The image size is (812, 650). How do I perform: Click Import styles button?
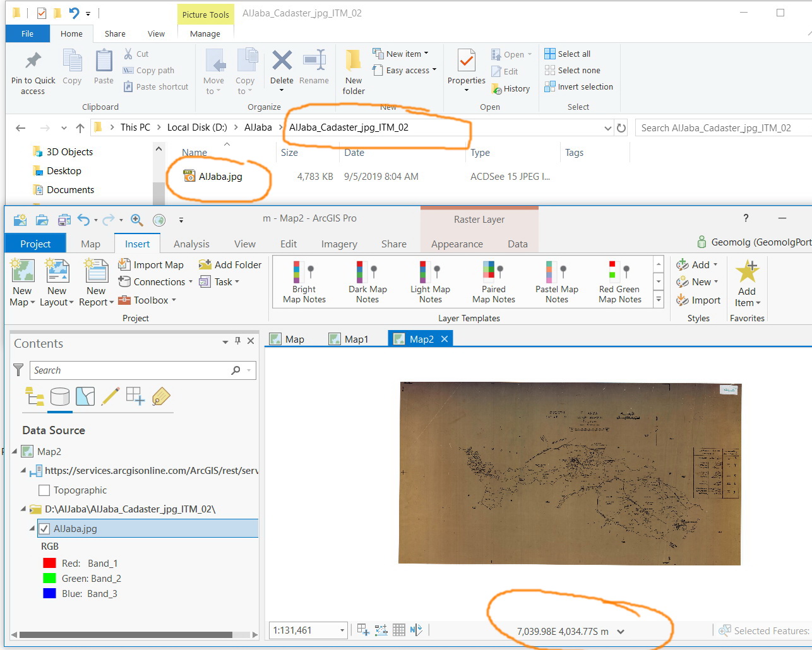pos(698,300)
